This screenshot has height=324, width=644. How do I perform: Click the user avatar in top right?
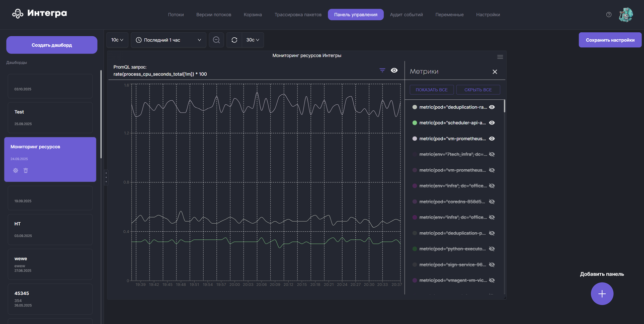tap(626, 15)
